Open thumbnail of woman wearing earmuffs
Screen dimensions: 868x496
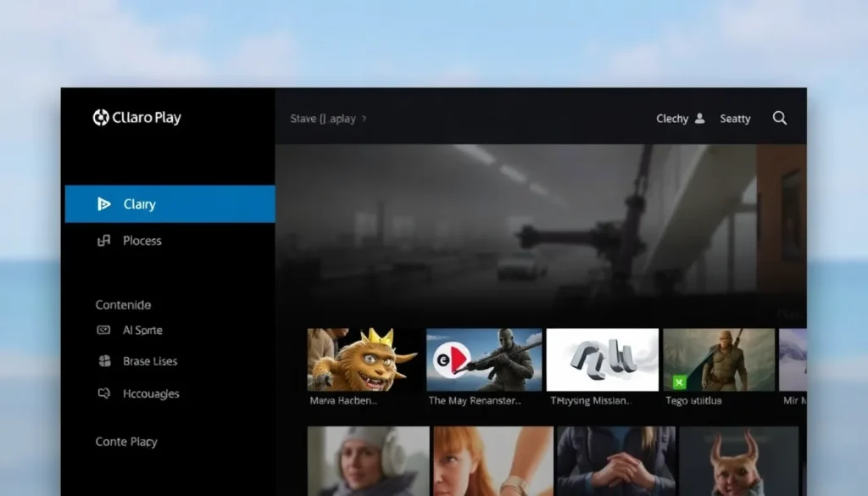pyautogui.click(x=368, y=461)
